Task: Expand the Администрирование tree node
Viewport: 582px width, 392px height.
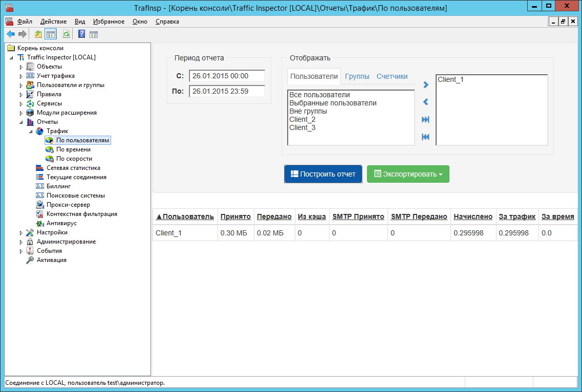Action: coord(21,242)
